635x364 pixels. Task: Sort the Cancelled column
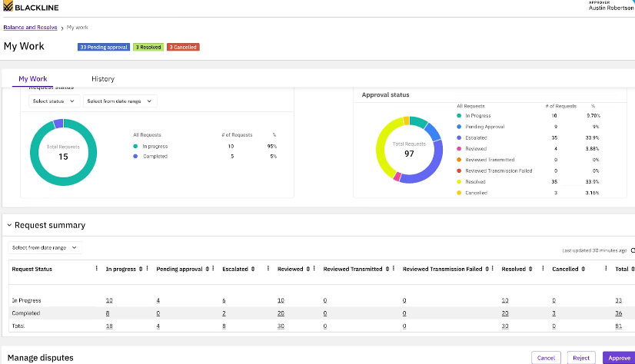(x=583, y=269)
